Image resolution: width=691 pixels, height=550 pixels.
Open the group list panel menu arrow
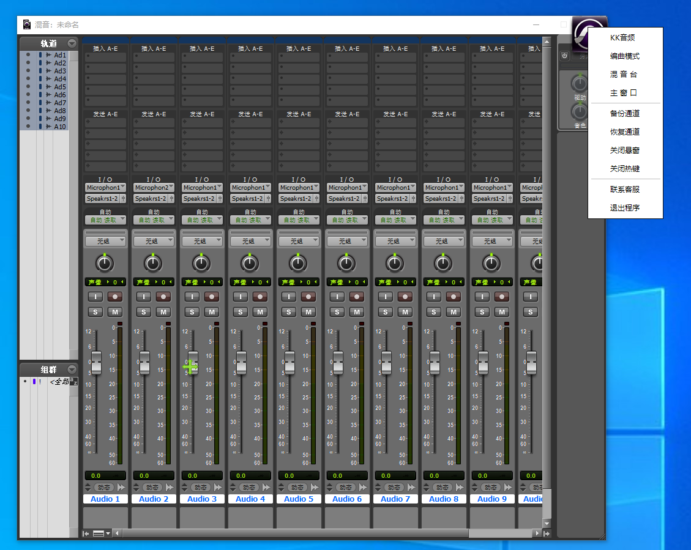72,369
